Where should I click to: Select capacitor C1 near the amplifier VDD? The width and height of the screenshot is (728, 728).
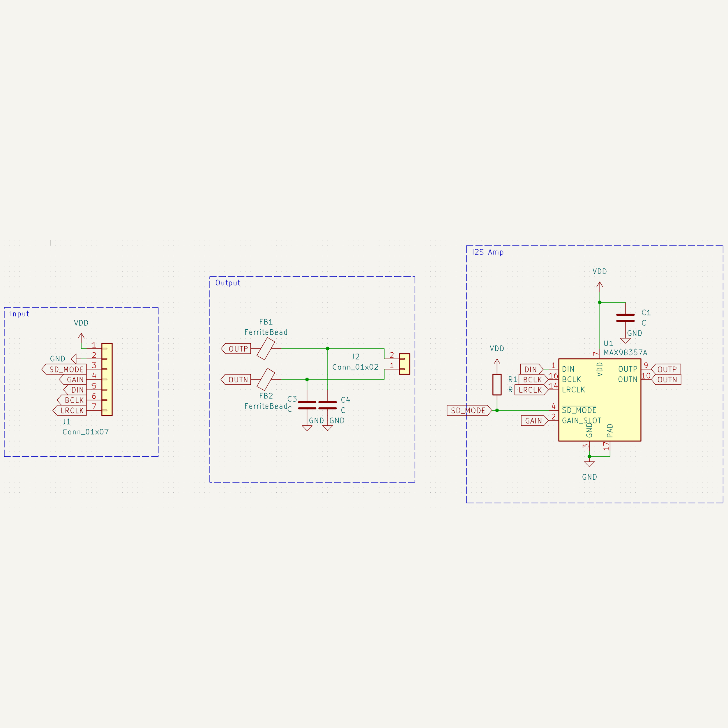click(625, 318)
